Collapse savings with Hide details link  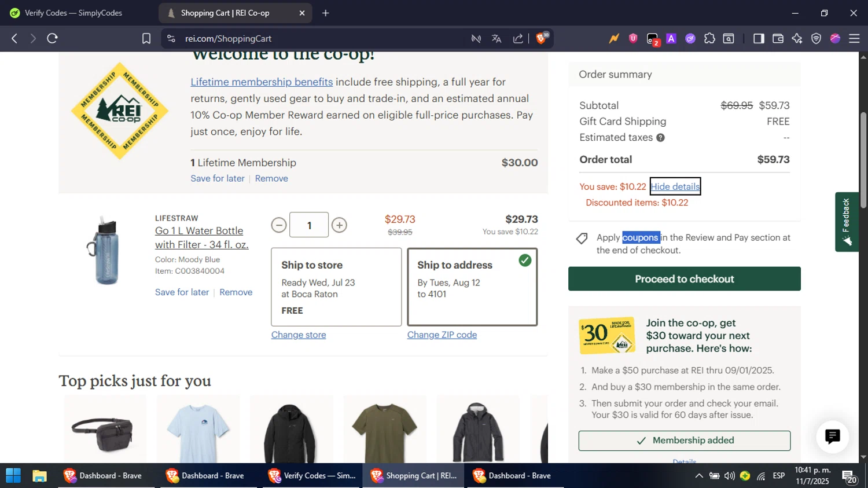[675, 186]
